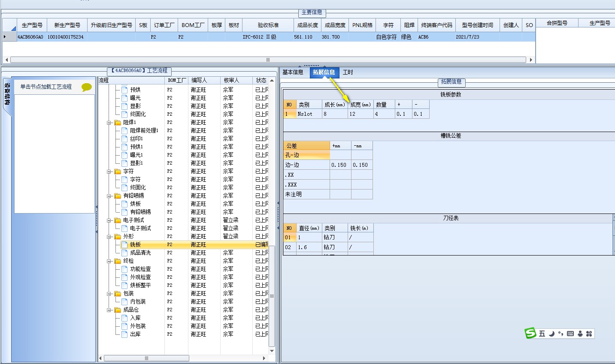615x364 pixels.
Task: Select the 显影1 process node
Action: click(136, 163)
